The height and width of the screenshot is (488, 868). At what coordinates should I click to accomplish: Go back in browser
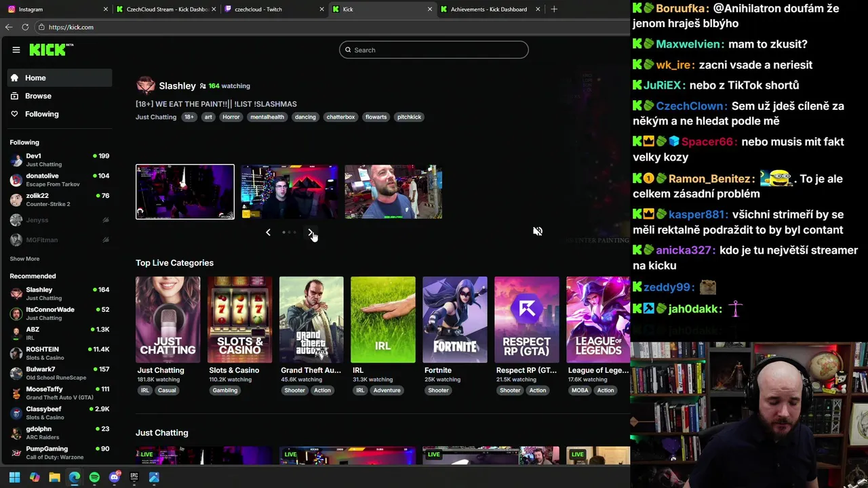(x=9, y=27)
